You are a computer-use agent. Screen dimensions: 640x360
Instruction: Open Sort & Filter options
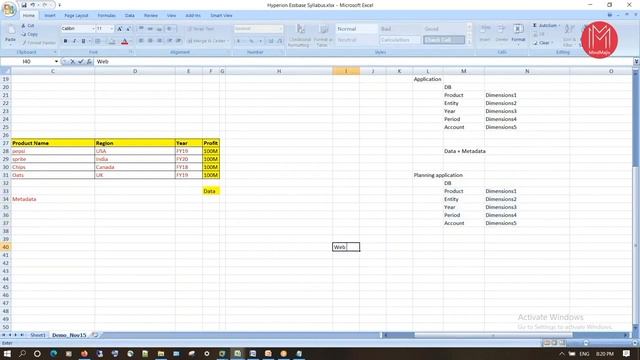click(x=569, y=35)
